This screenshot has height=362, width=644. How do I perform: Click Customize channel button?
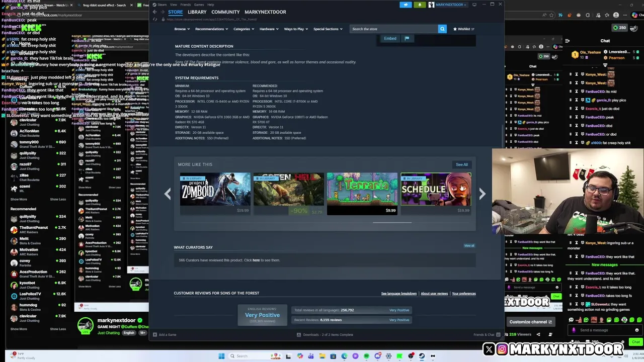tap(530, 322)
